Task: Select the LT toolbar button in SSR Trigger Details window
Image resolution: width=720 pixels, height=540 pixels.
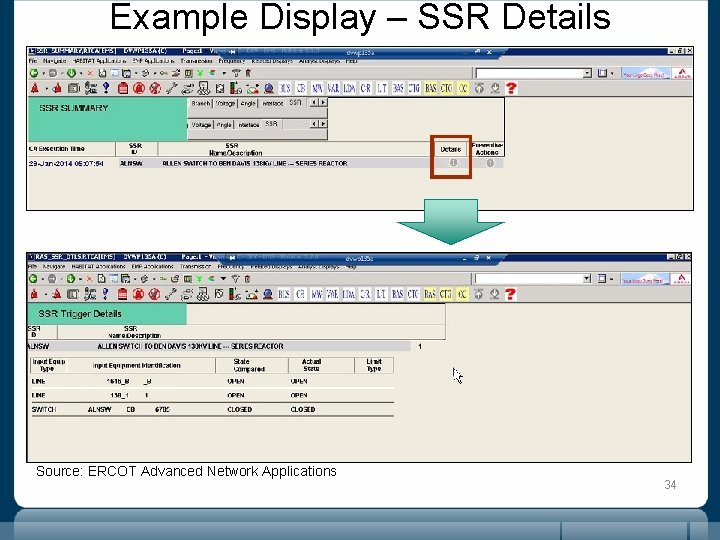Action: (381, 294)
